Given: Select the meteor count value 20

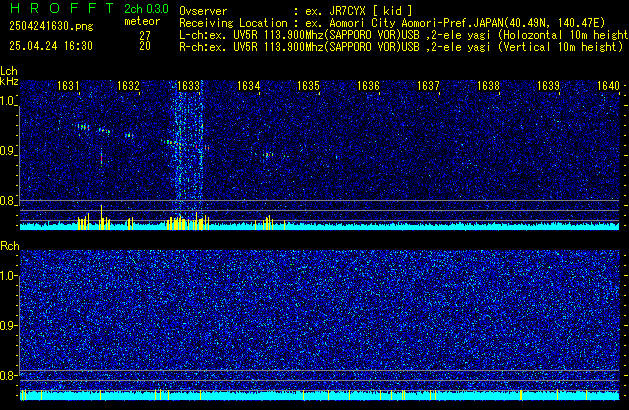Looking at the screenshot, I should [x=145, y=46].
